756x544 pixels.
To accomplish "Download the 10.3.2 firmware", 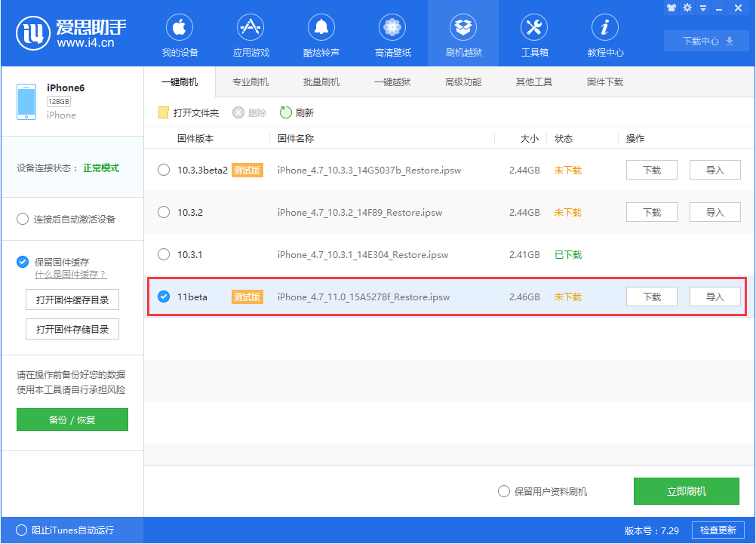I will [652, 212].
